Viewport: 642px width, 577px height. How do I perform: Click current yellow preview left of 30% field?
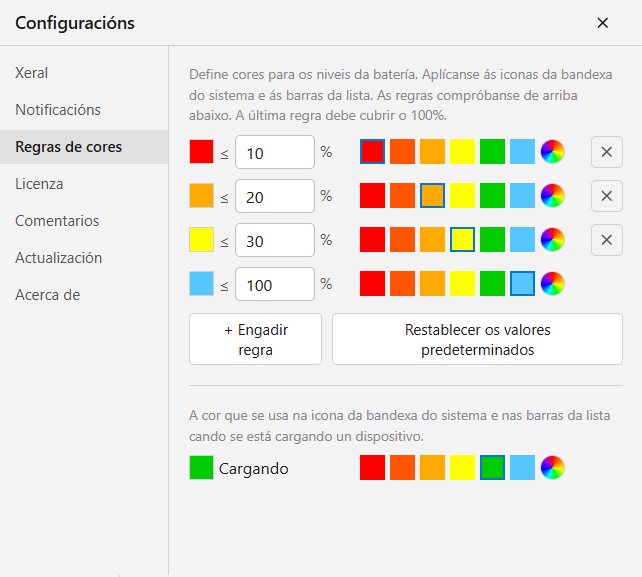201,240
